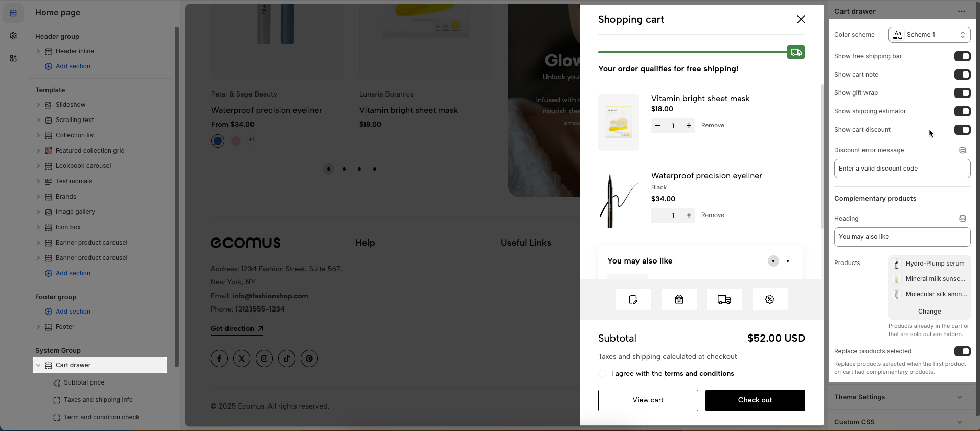Check the agree with terms checkbox
Image resolution: width=980 pixels, height=431 pixels.
pos(602,374)
